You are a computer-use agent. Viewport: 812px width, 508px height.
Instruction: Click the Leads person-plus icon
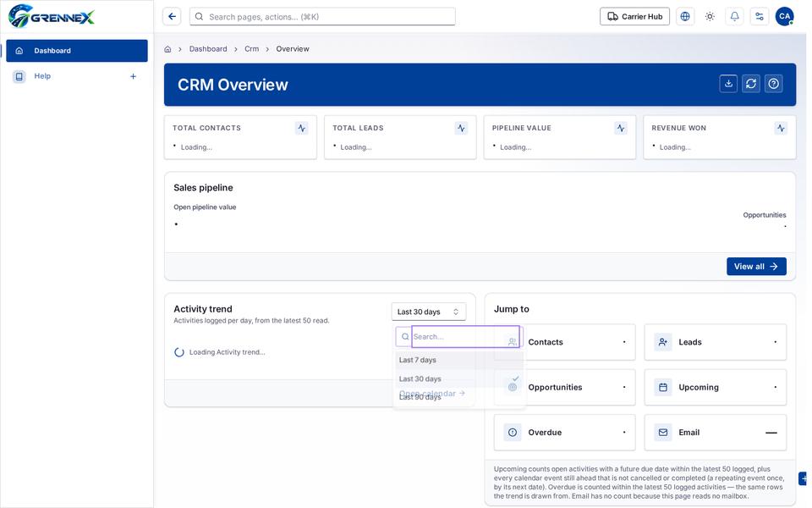click(x=663, y=342)
